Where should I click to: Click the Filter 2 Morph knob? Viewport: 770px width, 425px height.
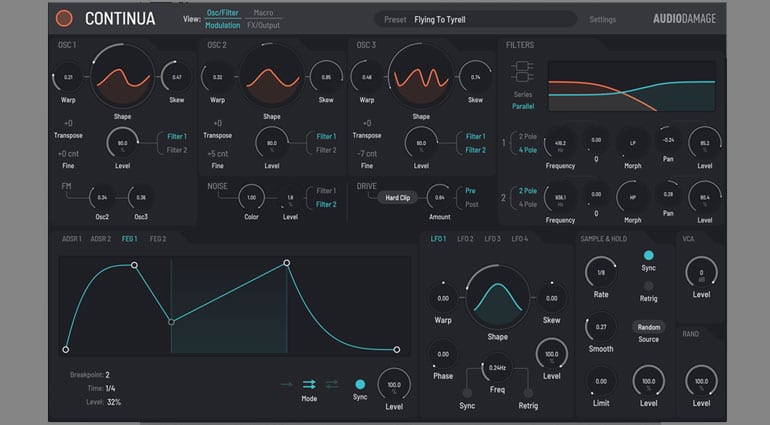(x=632, y=198)
